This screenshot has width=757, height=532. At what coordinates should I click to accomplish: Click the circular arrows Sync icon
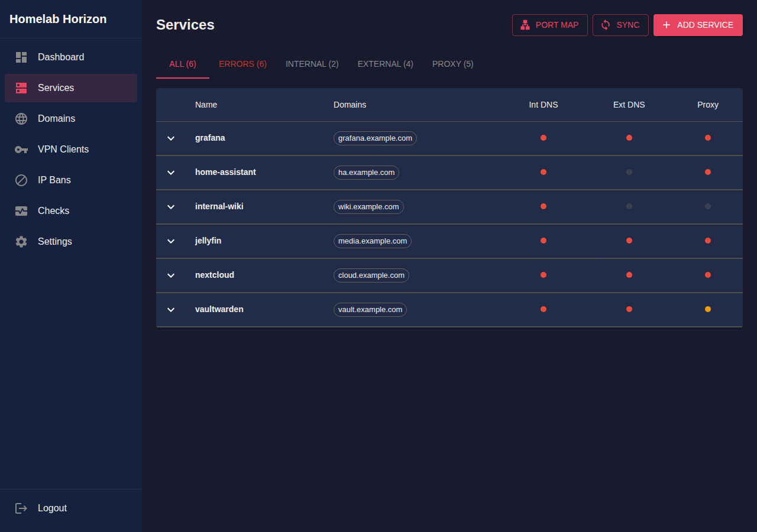point(606,25)
